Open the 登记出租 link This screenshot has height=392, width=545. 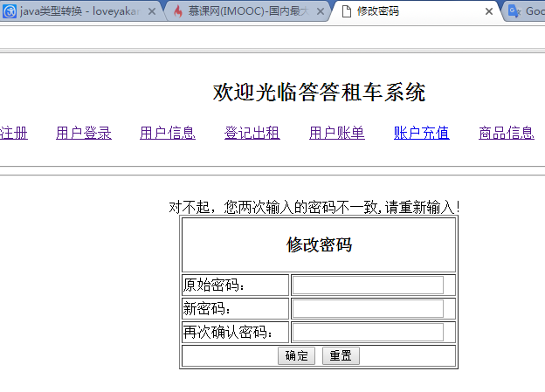(x=252, y=133)
